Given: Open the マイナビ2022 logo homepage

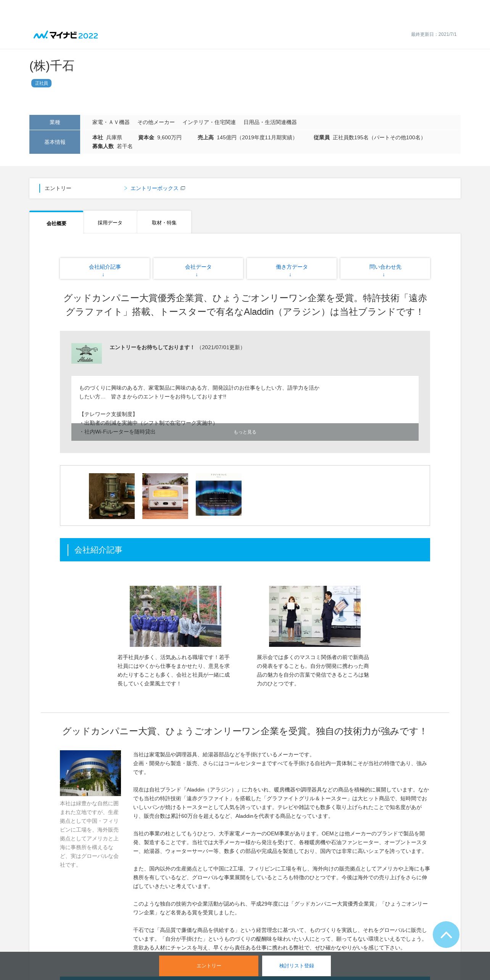Looking at the screenshot, I should pyautogui.click(x=66, y=35).
